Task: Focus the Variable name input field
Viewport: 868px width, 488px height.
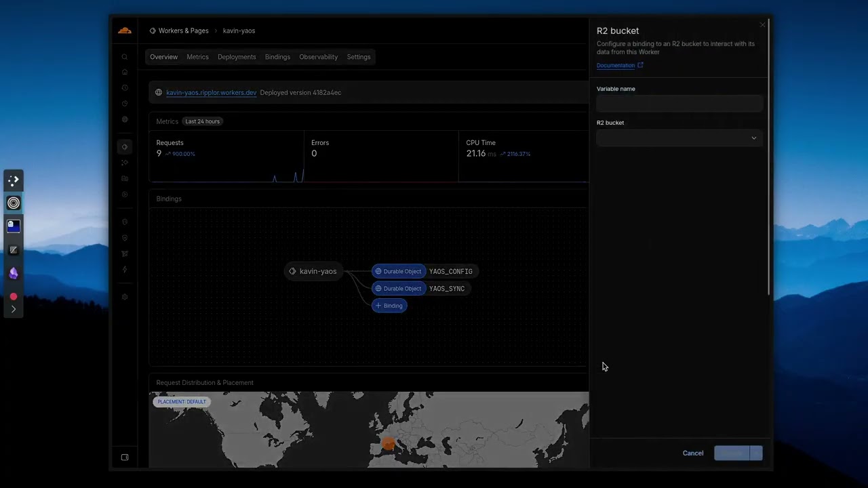Action: pyautogui.click(x=679, y=103)
